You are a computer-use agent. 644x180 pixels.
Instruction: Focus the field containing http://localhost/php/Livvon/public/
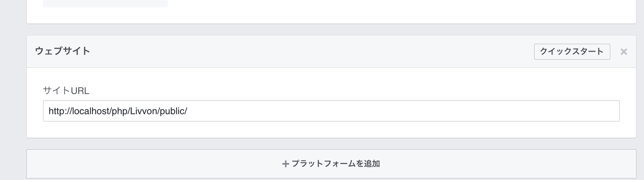click(331, 111)
